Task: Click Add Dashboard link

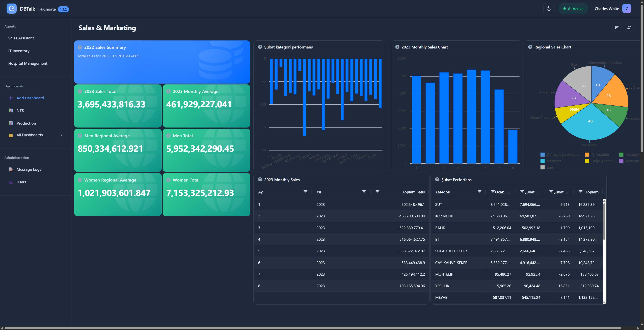Action: 30,98
